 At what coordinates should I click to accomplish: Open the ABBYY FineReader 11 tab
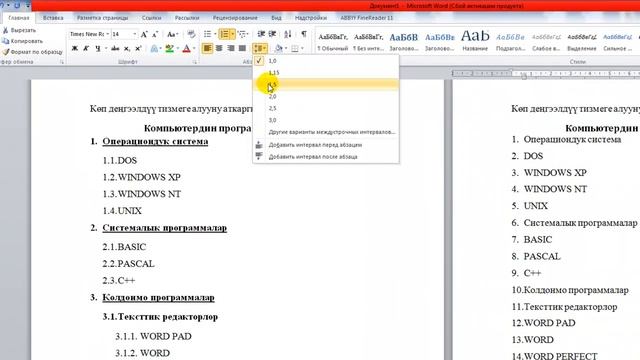pyautogui.click(x=367, y=18)
